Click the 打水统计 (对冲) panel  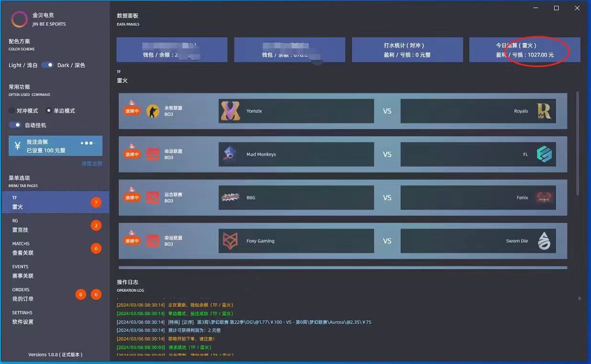pos(407,50)
